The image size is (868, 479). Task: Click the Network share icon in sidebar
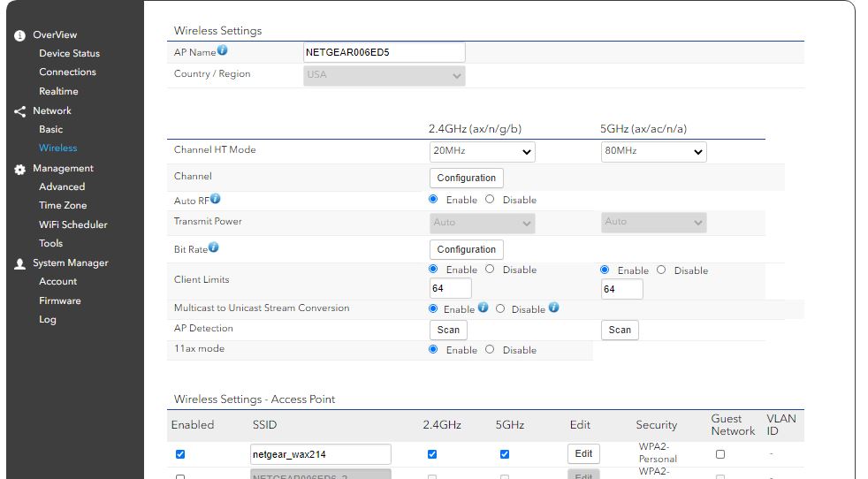20,111
